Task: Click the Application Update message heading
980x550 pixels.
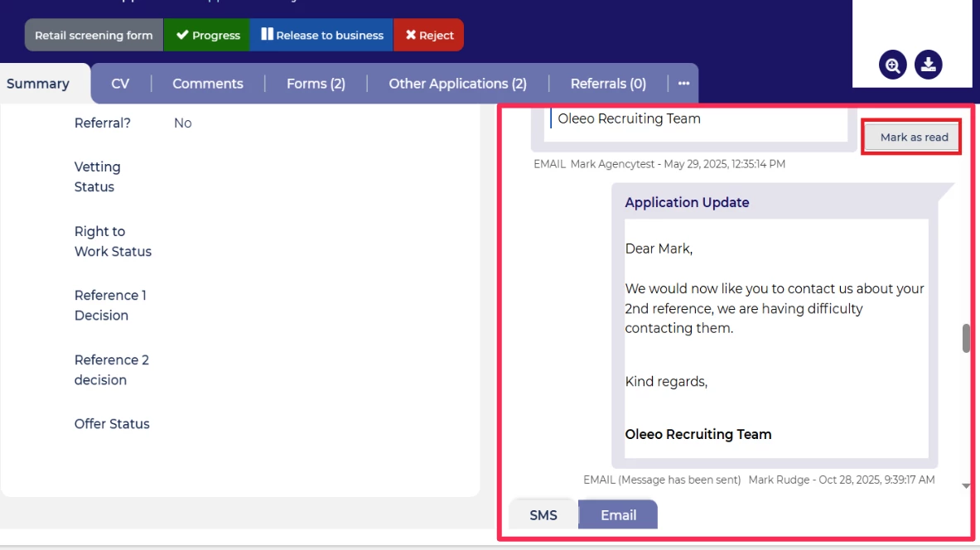Action: [x=687, y=202]
